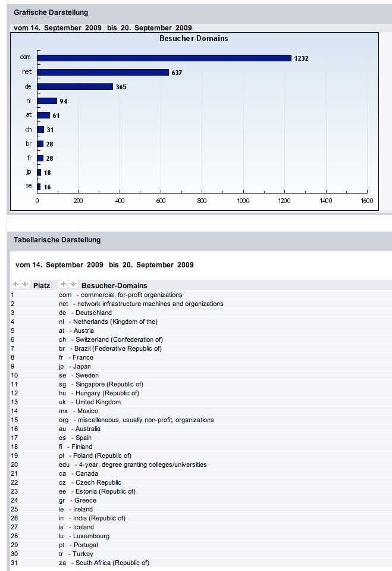
Task: Click ascending sort arrow beside Platz
Action: tap(15, 285)
